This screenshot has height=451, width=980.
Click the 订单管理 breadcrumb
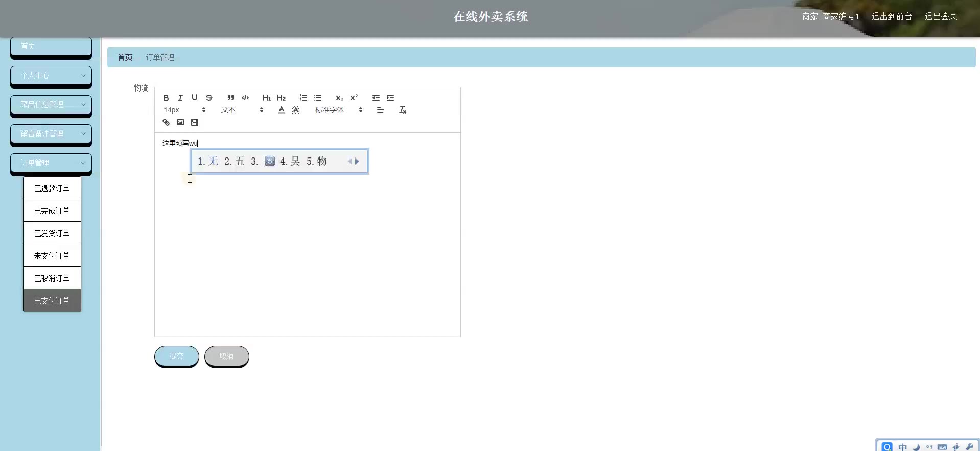coord(160,57)
